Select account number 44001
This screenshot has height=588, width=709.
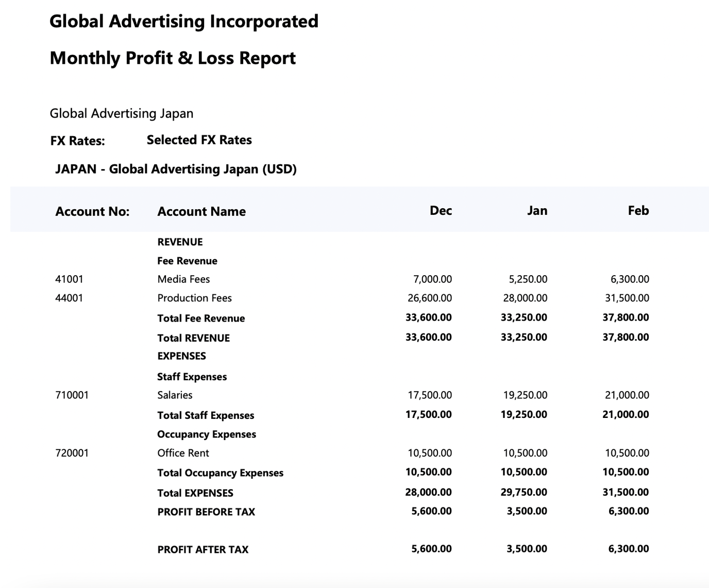(x=69, y=298)
